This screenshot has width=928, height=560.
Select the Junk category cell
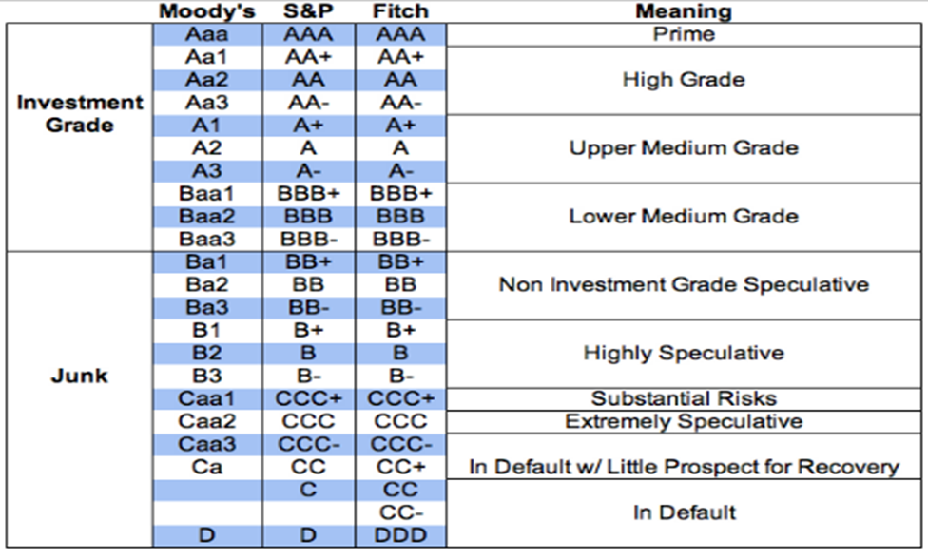click(79, 399)
